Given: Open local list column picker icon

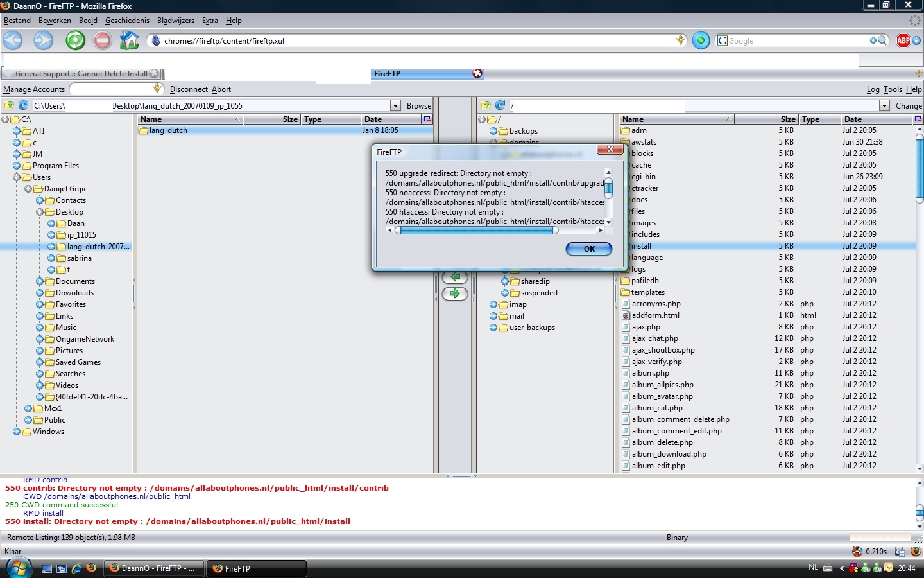Looking at the screenshot, I should pos(427,119).
